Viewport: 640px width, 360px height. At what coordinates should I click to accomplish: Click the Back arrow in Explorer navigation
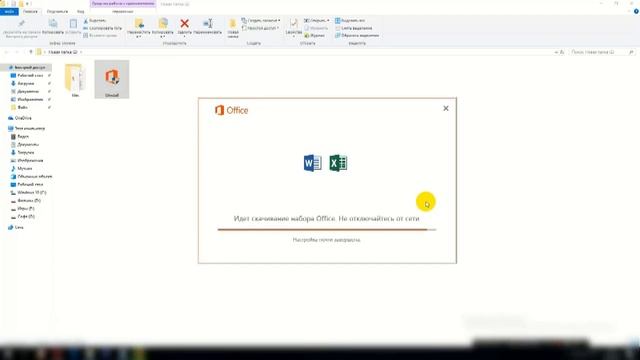(6, 52)
